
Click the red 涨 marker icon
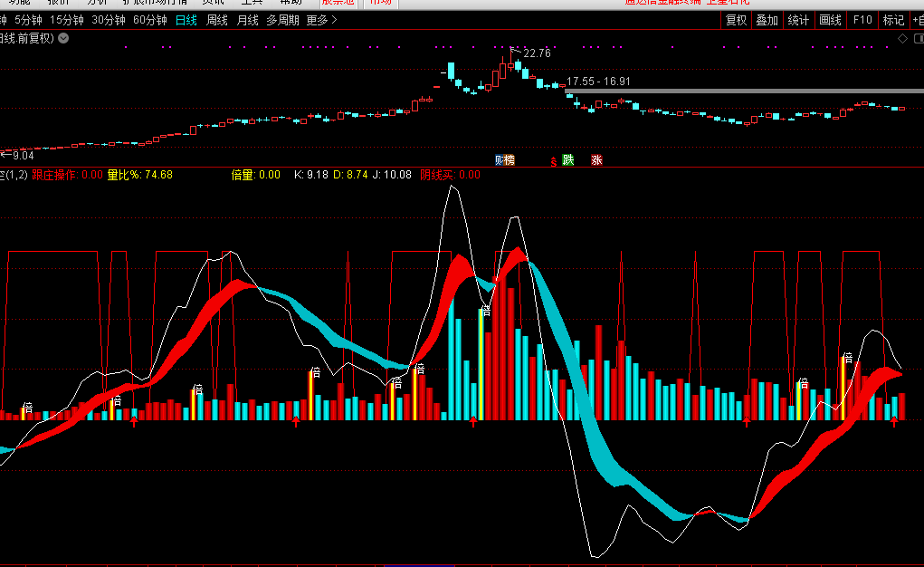(596, 160)
